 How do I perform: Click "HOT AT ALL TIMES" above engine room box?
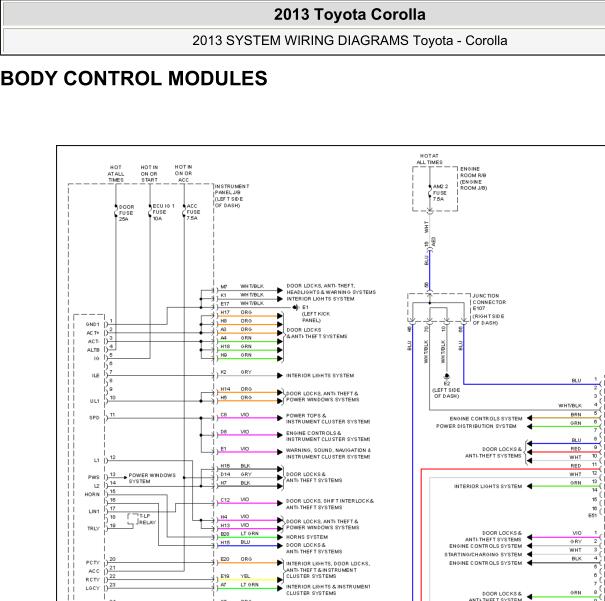(x=429, y=159)
